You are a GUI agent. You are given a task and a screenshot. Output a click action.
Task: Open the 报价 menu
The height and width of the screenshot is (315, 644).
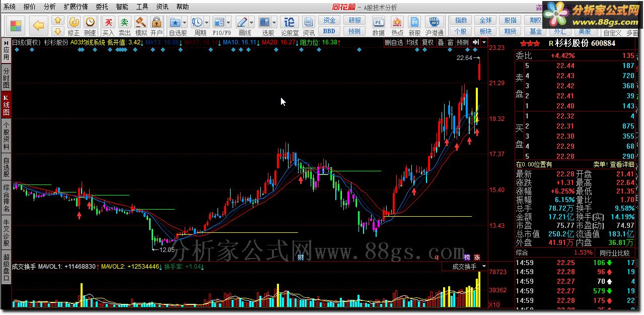(x=30, y=7)
